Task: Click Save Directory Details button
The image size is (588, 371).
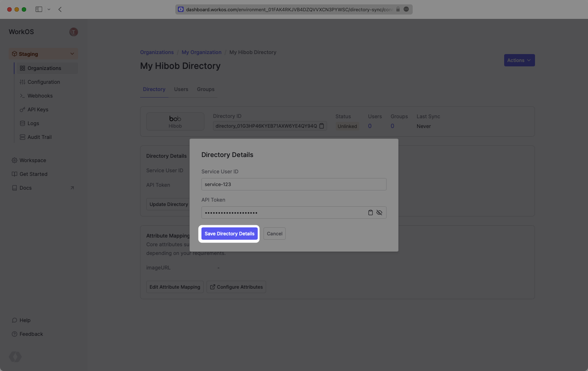Action: tap(229, 234)
